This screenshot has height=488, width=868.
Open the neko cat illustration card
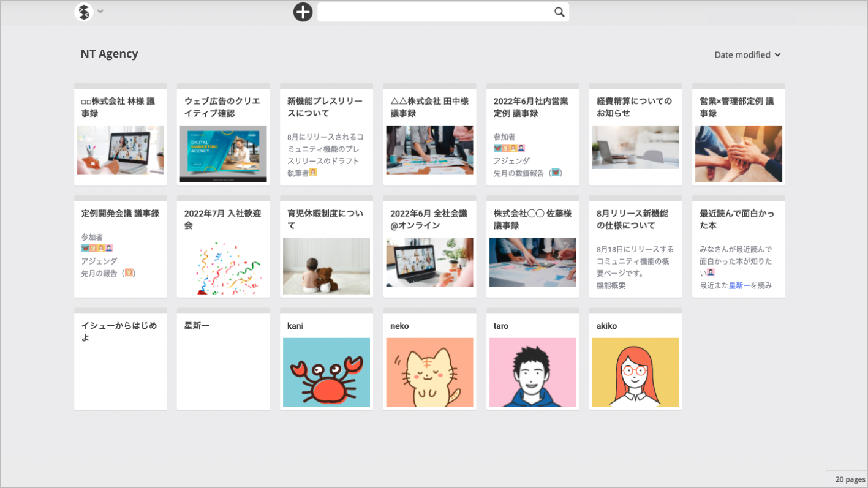coord(429,359)
